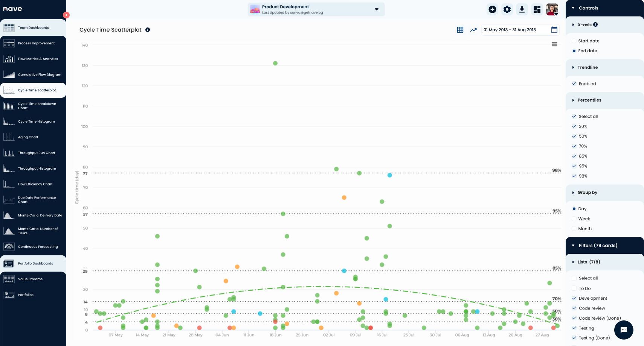The width and height of the screenshot is (644, 346).
Task: Click the trendline chart icon
Action: (x=473, y=30)
